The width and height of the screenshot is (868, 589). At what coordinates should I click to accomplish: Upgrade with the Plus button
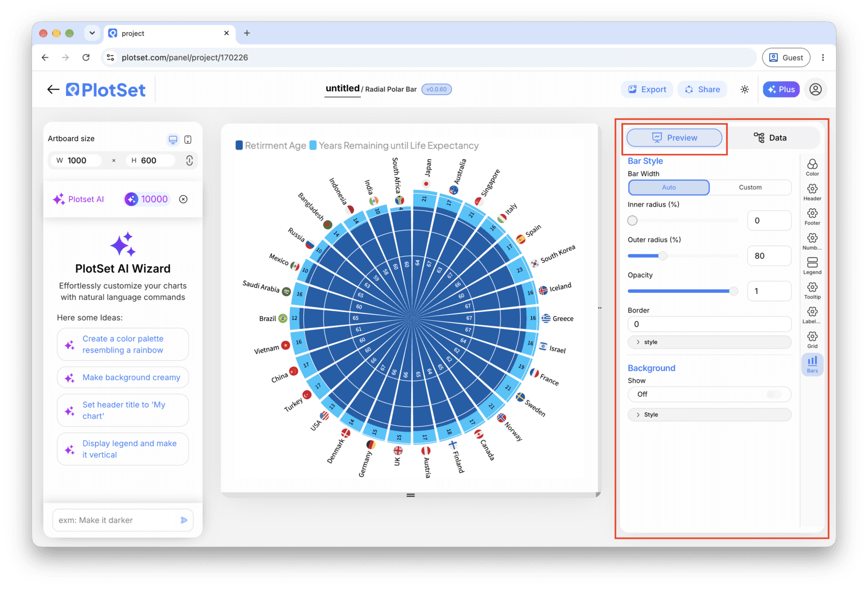(x=781, y=89)
